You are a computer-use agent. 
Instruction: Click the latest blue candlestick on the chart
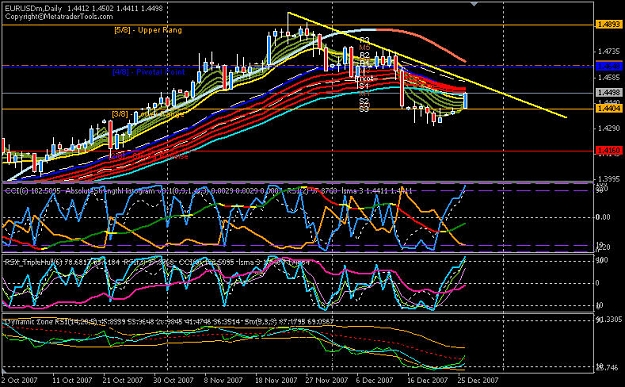tap(465, 101)
